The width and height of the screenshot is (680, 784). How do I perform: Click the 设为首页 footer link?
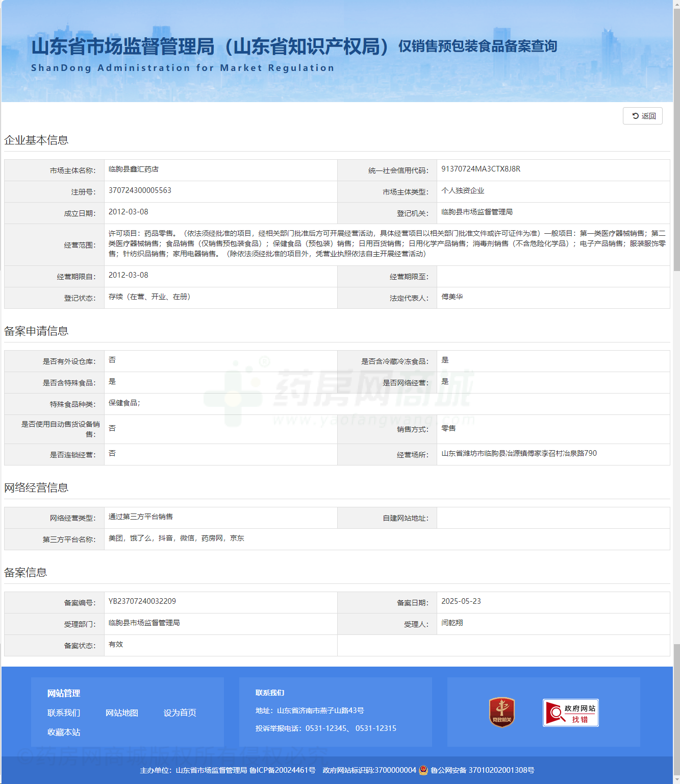coord(180,713)
